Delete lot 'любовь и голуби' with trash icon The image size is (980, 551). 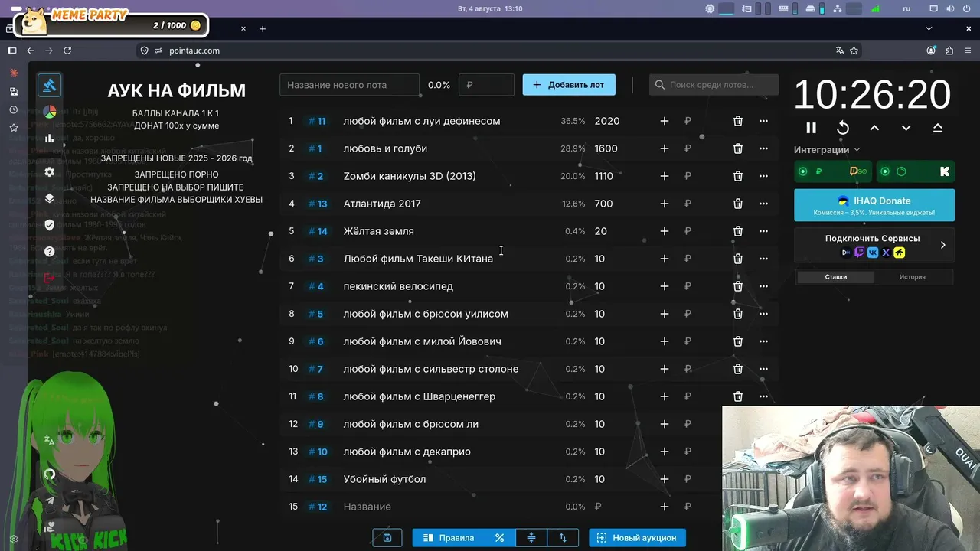point(738,148)
